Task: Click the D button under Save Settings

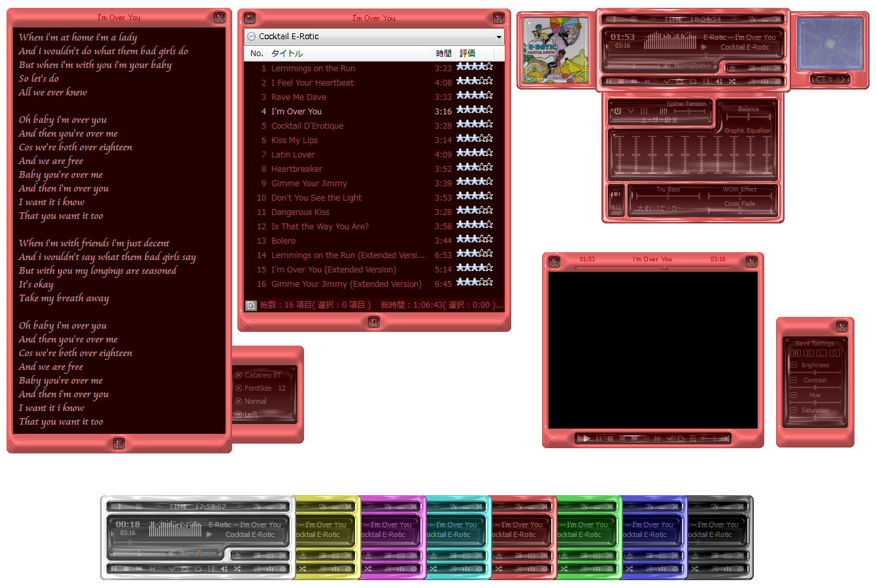Action: pyautogui.click(x=835, y=353)
